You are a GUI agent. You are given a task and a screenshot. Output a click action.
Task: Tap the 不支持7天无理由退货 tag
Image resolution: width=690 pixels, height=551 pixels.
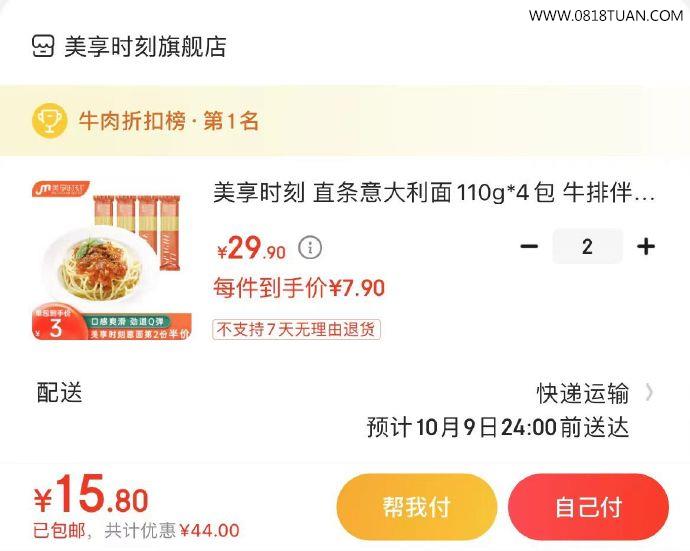pyautogui.click(x=296, y=329)
